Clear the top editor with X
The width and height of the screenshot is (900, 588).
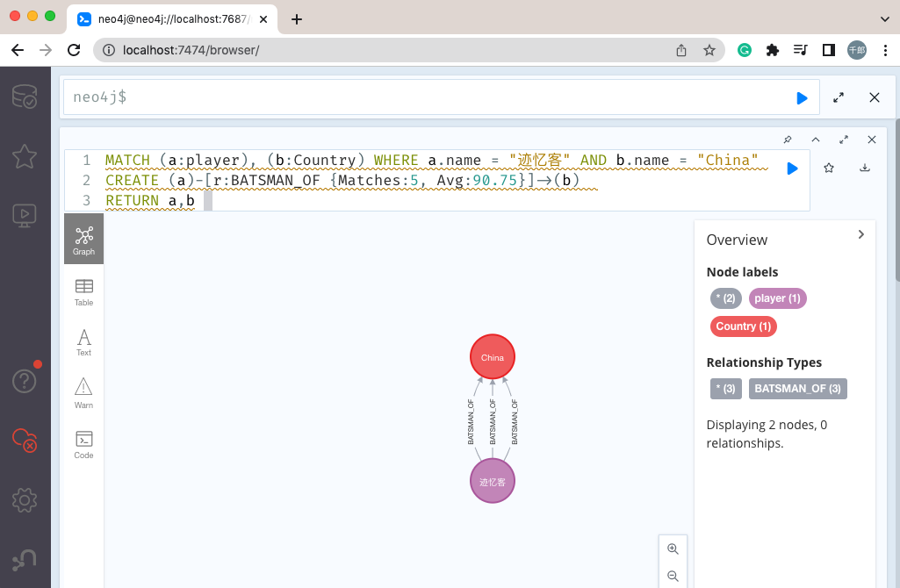pos(875,97)
